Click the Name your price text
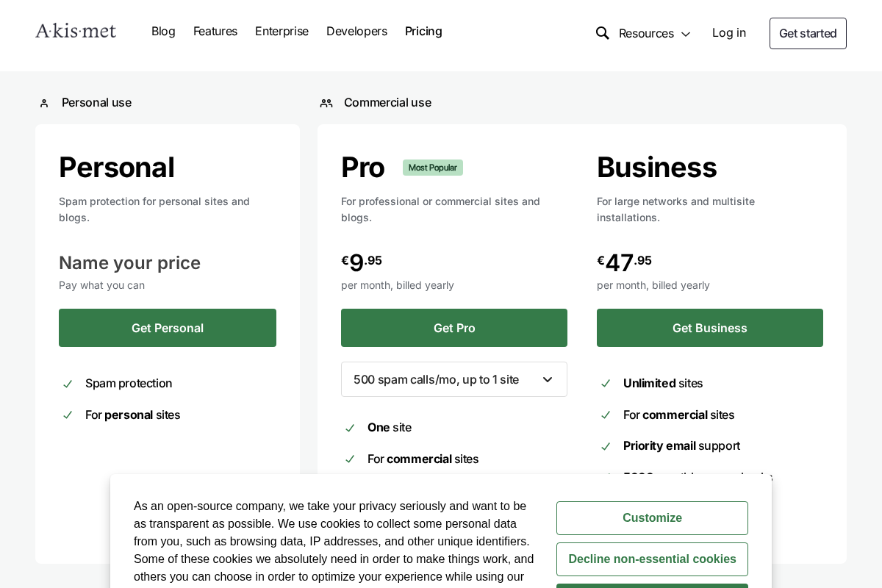The image size is (882, 588). pyautogui.click(x=129, y=262)
